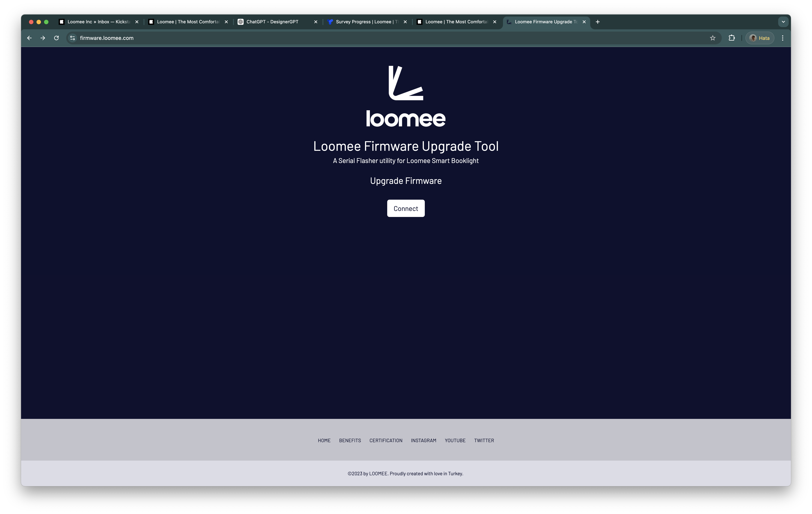Open the INSTAGRAM footer link
This screenshot has height=514, width=812.
(423, 440)
